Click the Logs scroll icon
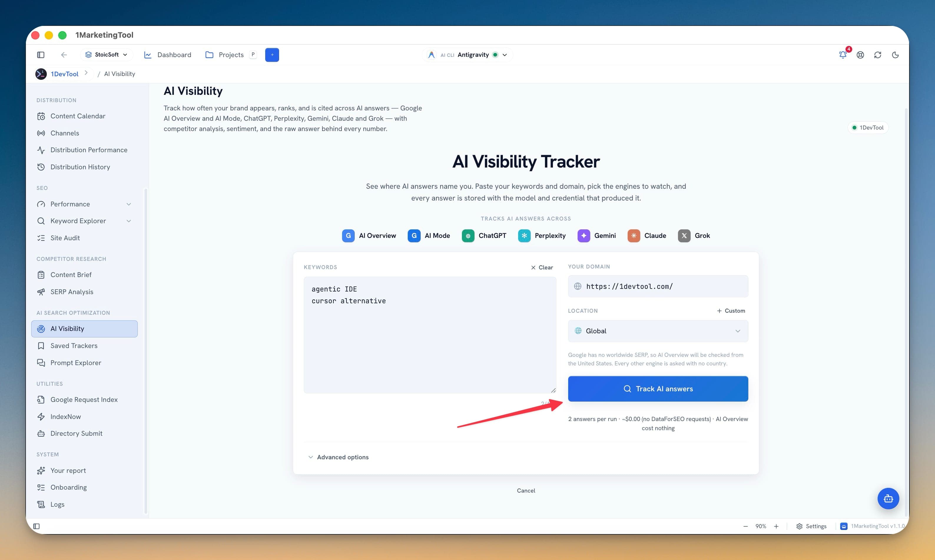The width and height of the screenshot is (935, 560). (41, 504)
